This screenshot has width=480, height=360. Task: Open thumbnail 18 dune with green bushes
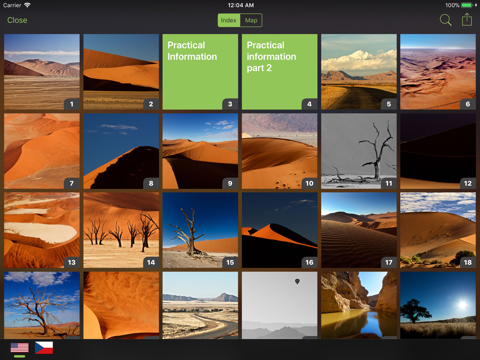click(438, 230)
